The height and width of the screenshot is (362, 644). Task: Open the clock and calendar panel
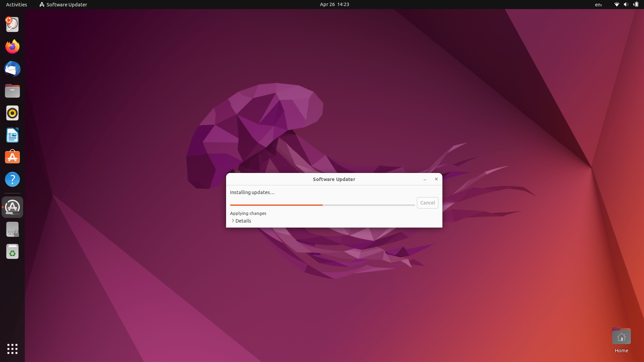[x=334, y=5]
